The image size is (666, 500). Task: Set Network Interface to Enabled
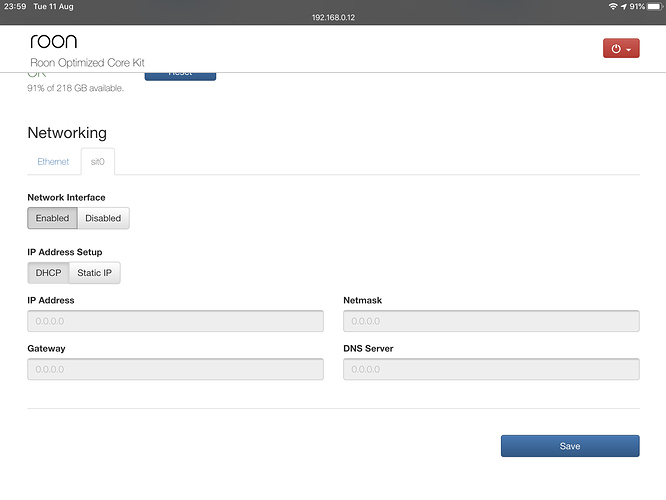[x=52, y=218]
